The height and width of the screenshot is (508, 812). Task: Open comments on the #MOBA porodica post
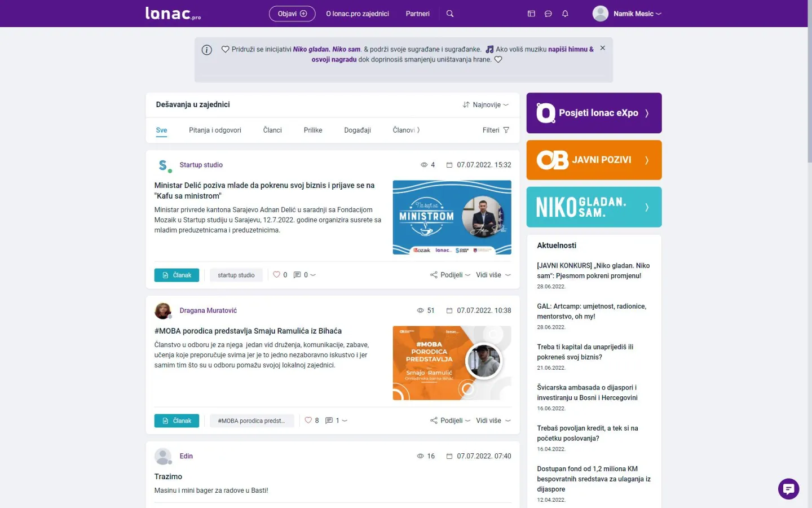(x=329, y=421)
